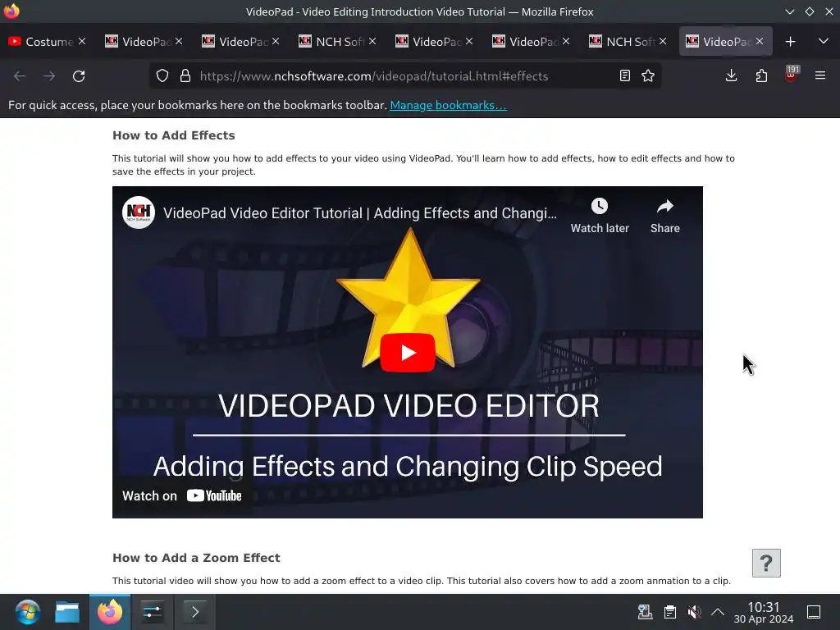The width and height of the screenshot is (840, 630).
Task: Open the system settings taskbar icon
Action: click(x=153, y=612)
